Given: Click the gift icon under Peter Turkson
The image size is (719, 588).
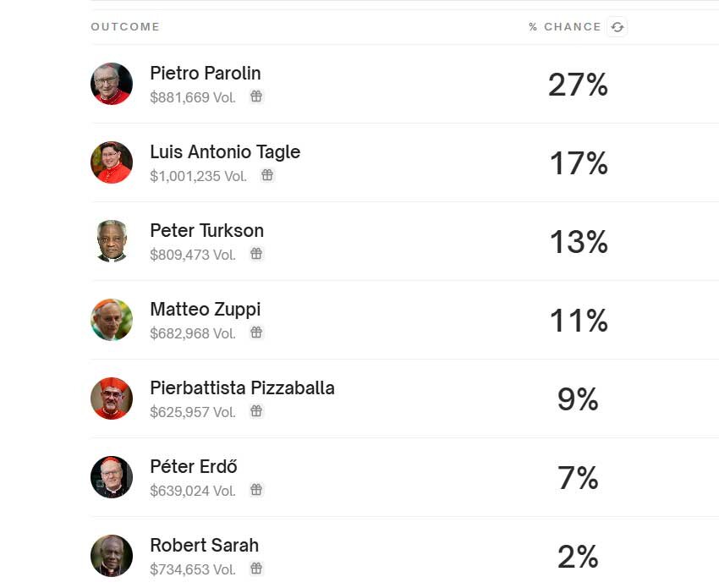Looking at the screenshot, I should point(256,254).
